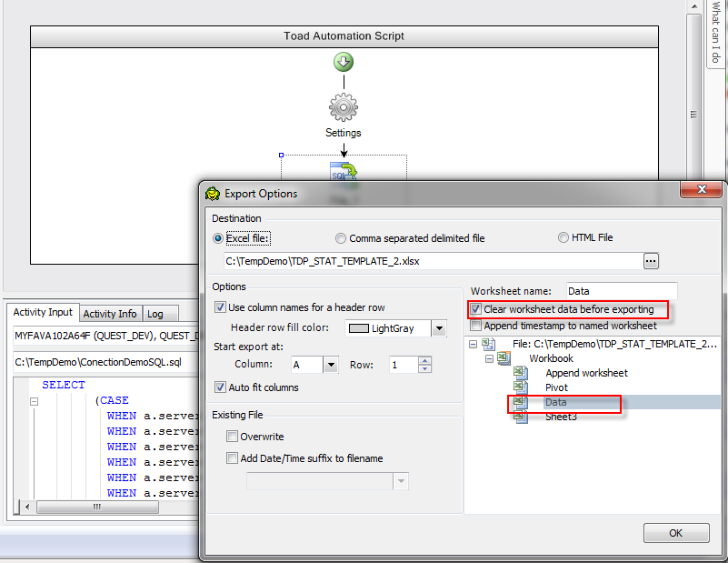Select the Workbook node label
Screen dimensions: 728x563
click(x=551, y=358)
